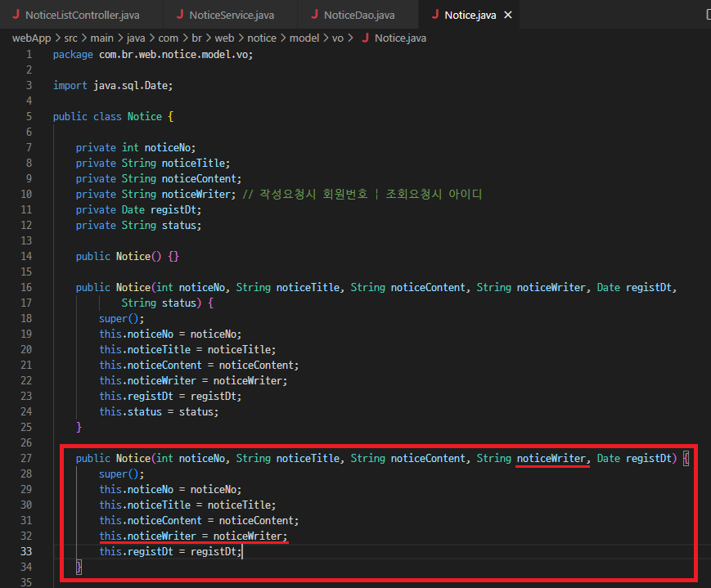The width and height of the screenshot is (711, 588).
Task: Click the Java icon in the breadcrumb
Action: [x=365, y=38]
